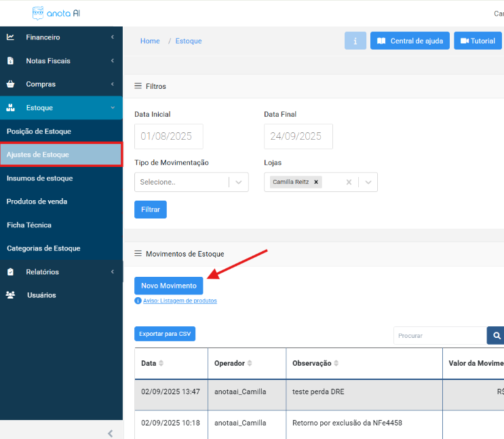Sort table by the Operador column

tap(250, 363)
